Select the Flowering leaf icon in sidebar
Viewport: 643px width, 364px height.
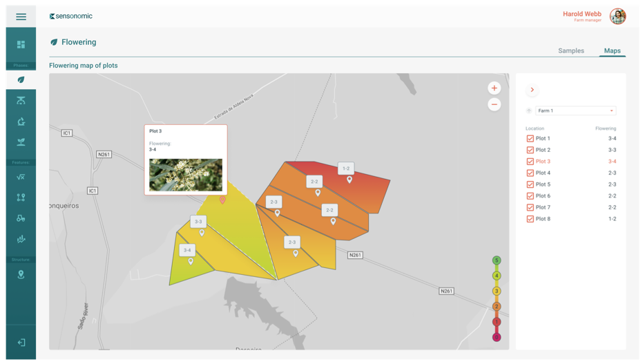click(21, 80)
